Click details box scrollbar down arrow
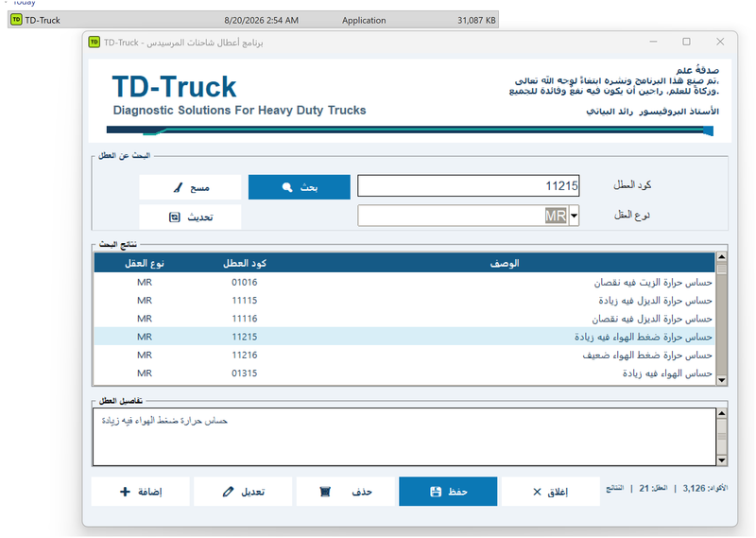This screenshot has height=538, width=756. (721, 460)
